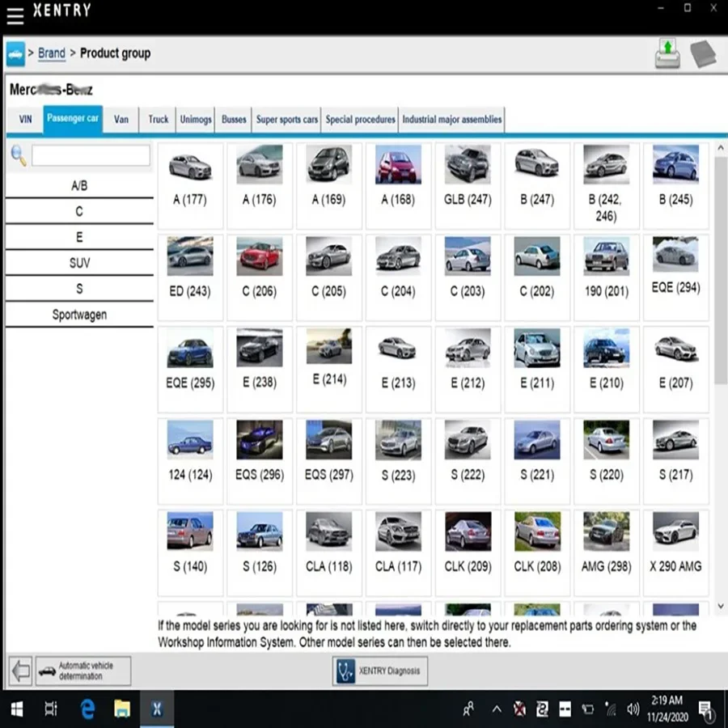Choose the red A (168) model
This screenshot has height=728, width=728.
(x=398, y=186)
